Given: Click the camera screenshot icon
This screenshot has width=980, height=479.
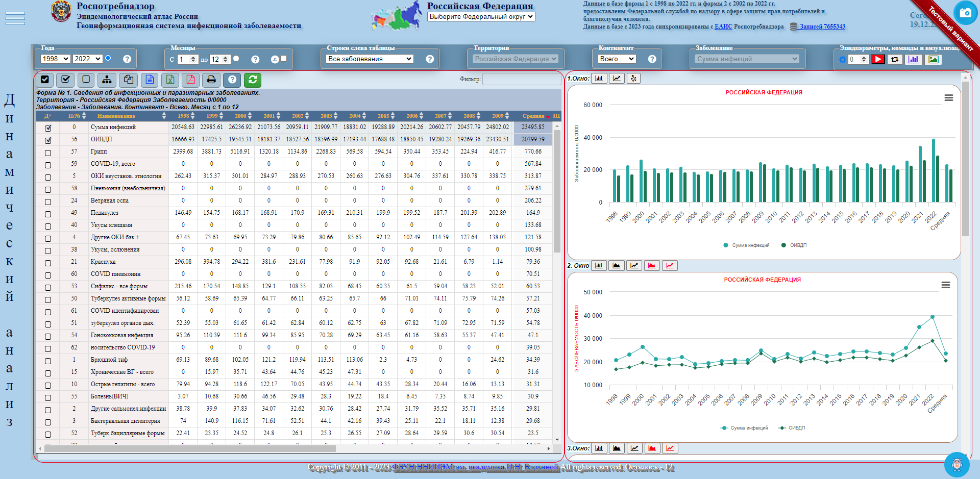Looking at the screenshot, I should (x=965, y=13).
